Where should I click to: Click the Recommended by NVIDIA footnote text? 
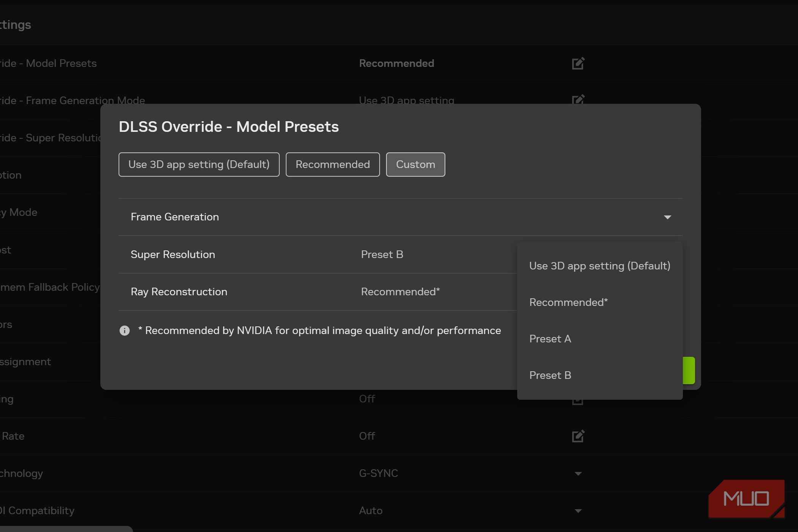tap(320, 331)
